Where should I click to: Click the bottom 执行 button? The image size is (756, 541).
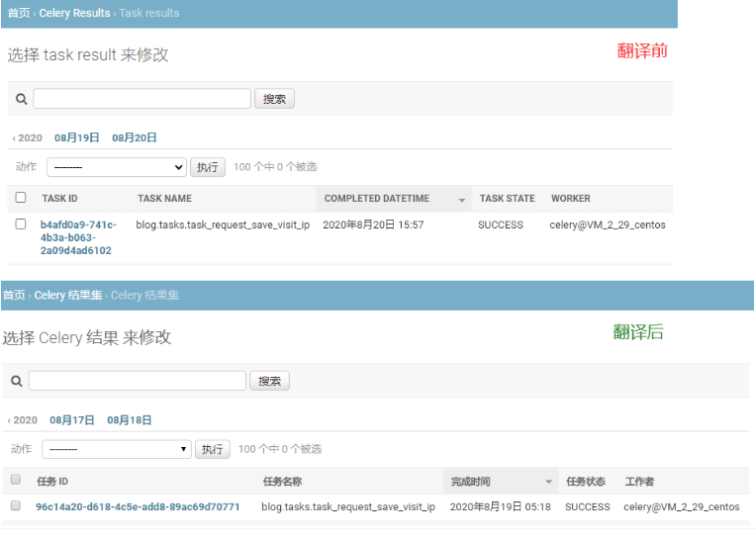point(212,449)
